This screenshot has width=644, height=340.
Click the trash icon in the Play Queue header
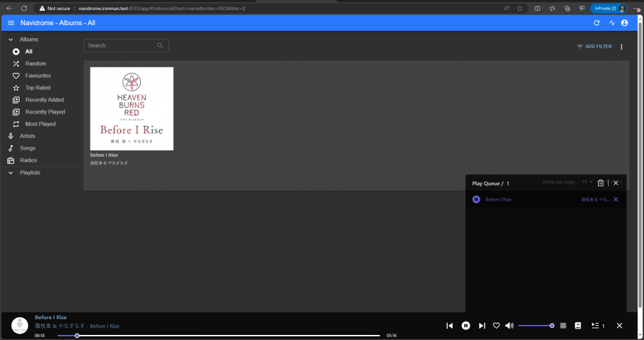coord(601,183)
